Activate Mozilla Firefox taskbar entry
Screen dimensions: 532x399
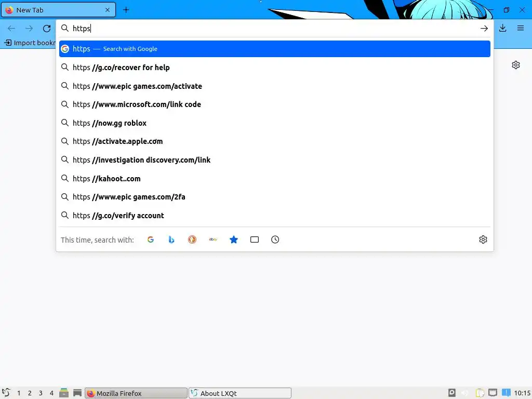click(x=136, y=393)
